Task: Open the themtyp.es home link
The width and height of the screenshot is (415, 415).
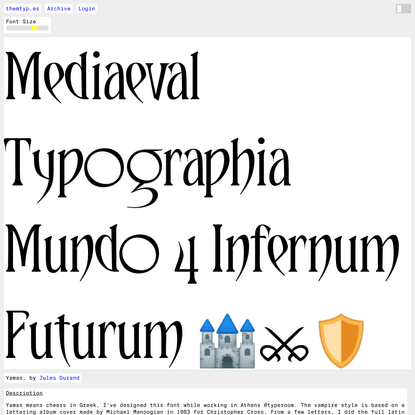Action: pos(22,9)
